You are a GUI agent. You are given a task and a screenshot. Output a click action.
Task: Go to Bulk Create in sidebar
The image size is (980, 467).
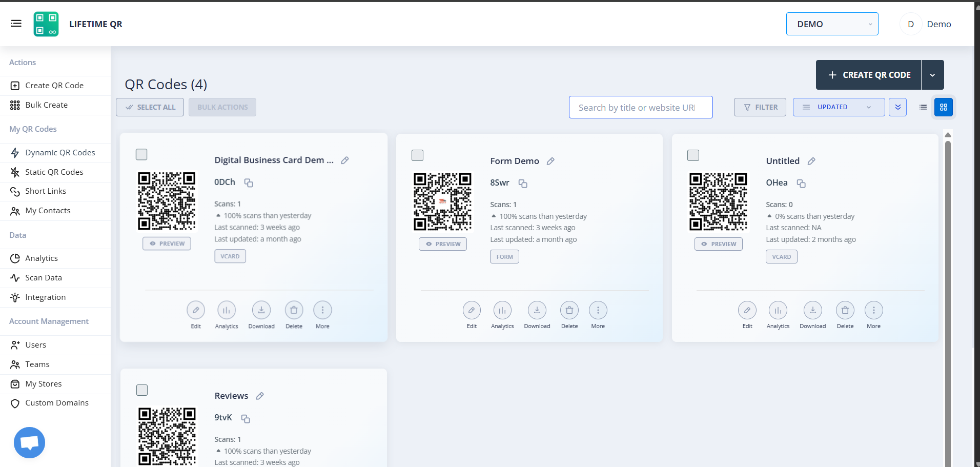[x=55, y=105]
